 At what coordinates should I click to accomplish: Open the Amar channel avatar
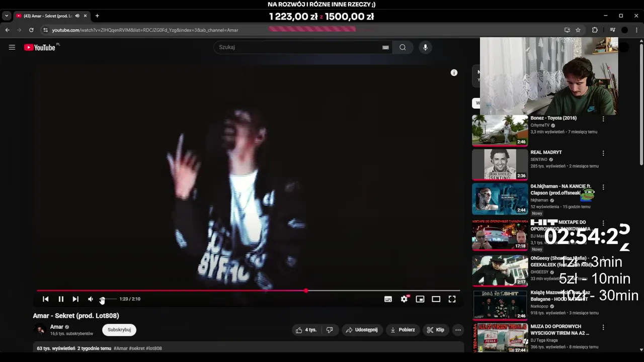coord(40,330)
